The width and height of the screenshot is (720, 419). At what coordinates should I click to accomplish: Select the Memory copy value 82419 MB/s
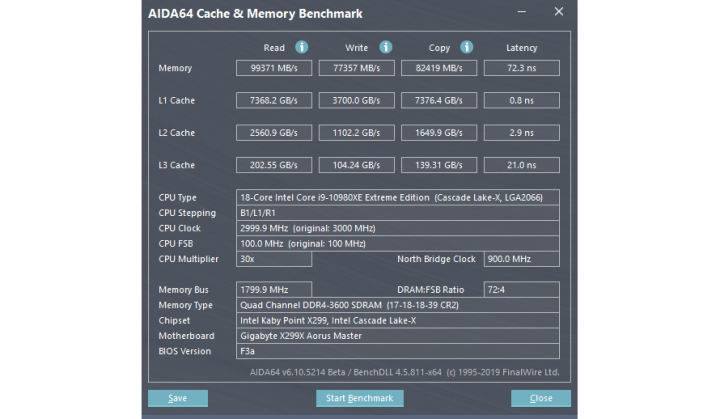(x=439, y=68)
